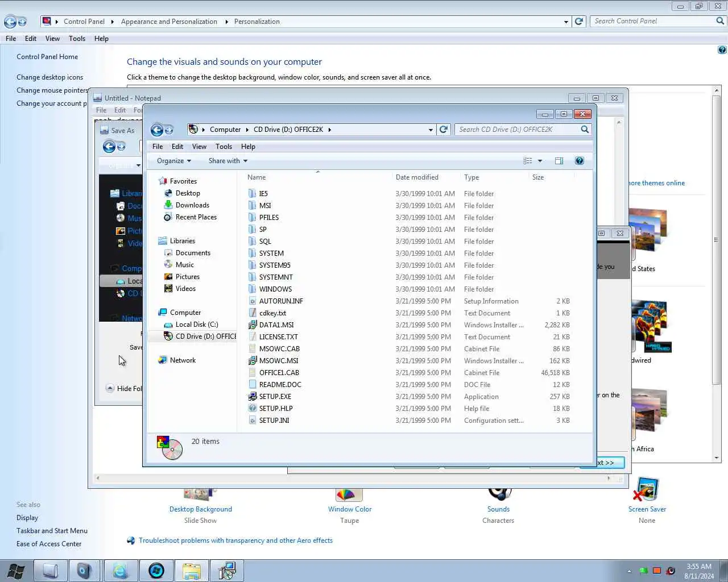The height and width of the screenshot is (582, 728).
Task: Select OFFICE1.CAB file
Action: pyautogui.click(x=279, y=373)
